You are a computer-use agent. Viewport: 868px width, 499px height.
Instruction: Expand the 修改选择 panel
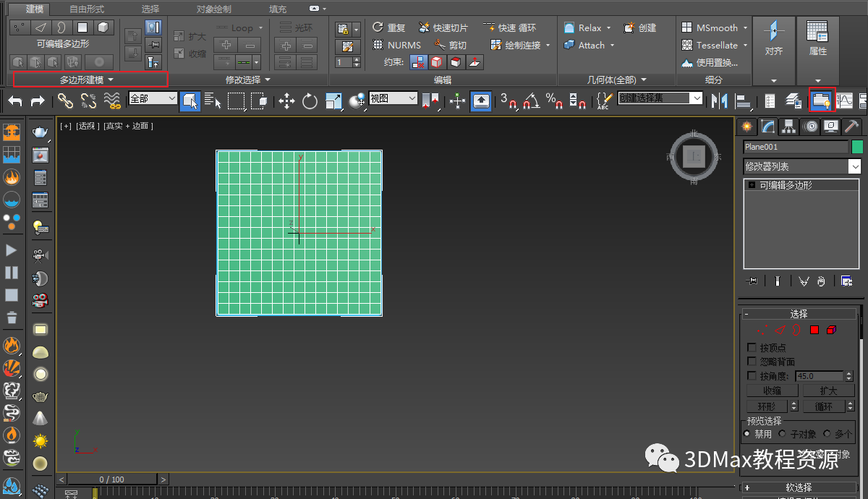tap(247, 80)
